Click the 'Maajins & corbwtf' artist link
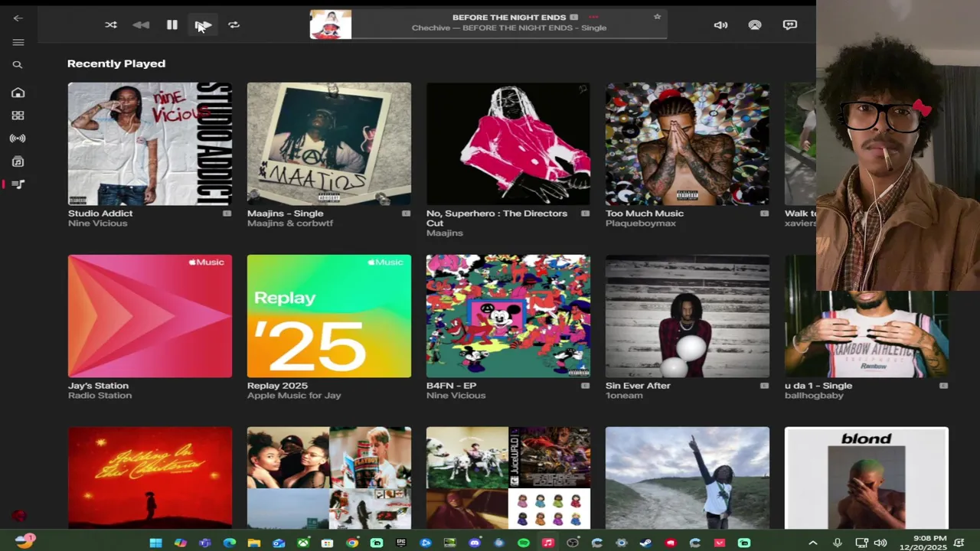The image size is (980, 551). [290, 223]
